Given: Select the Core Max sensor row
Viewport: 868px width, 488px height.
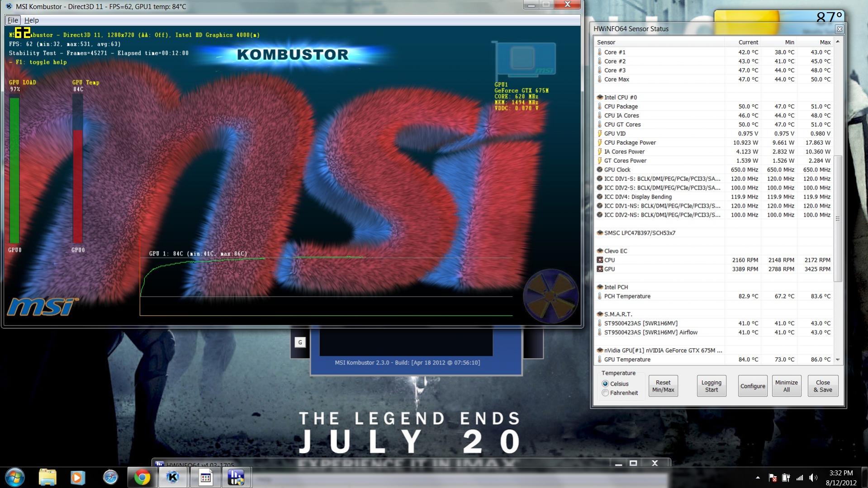Looking at the screenshot, I should coord(714,79).
